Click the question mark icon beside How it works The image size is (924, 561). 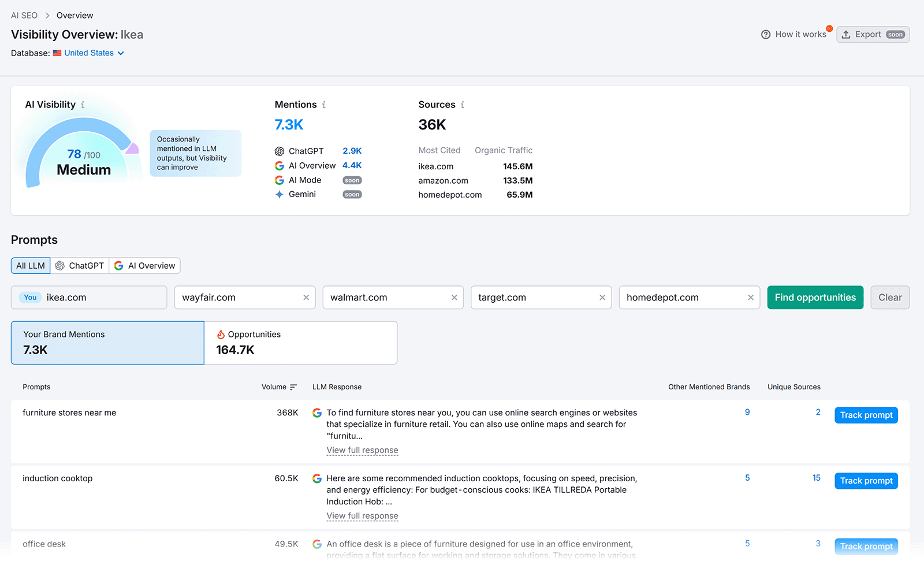(766, 34)
